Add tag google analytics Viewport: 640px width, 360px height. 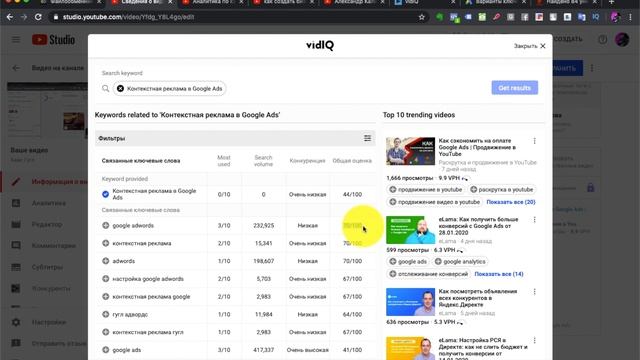tap(460, 262)
